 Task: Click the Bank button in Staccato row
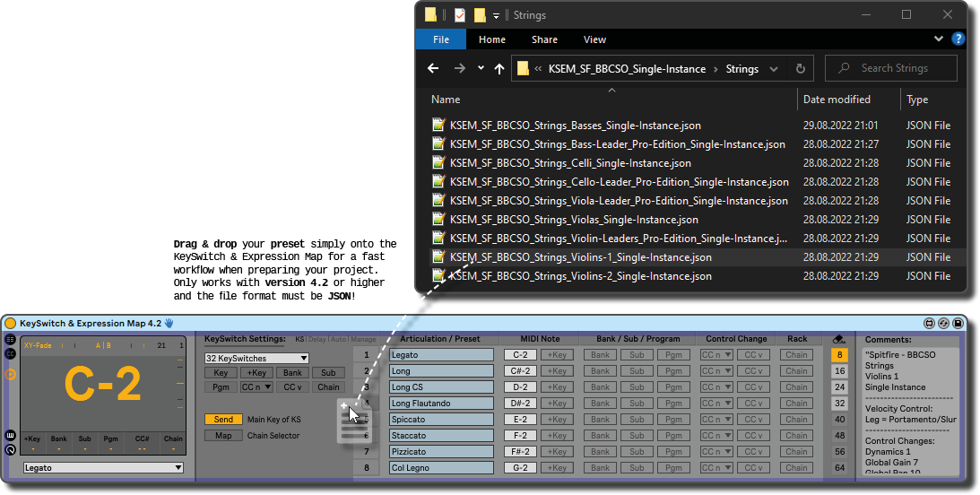[x=600, y=435]
